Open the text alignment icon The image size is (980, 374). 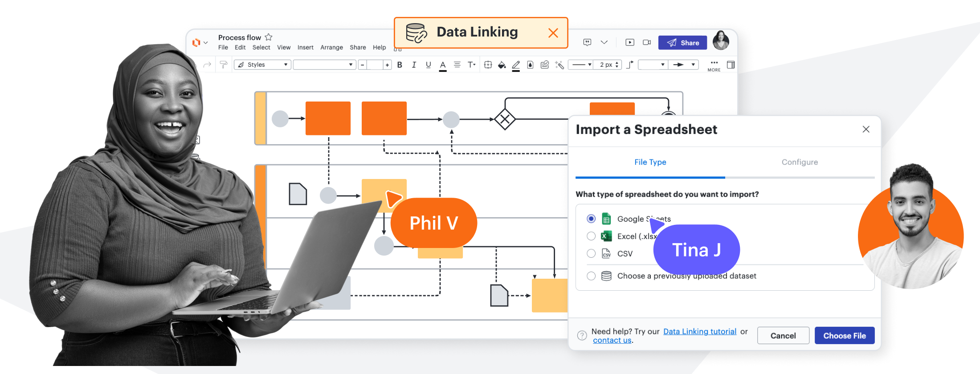457,65
